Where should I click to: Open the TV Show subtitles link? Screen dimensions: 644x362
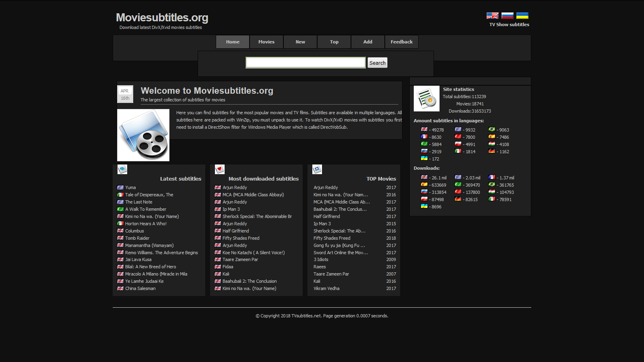point(509,25)
